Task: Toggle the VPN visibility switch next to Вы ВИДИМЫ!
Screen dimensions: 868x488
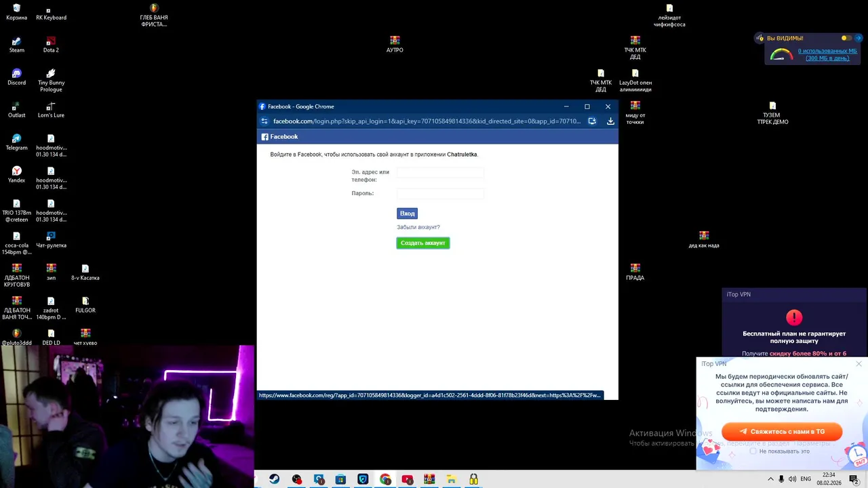Action: pyautogui.click(x=846, y=38)
